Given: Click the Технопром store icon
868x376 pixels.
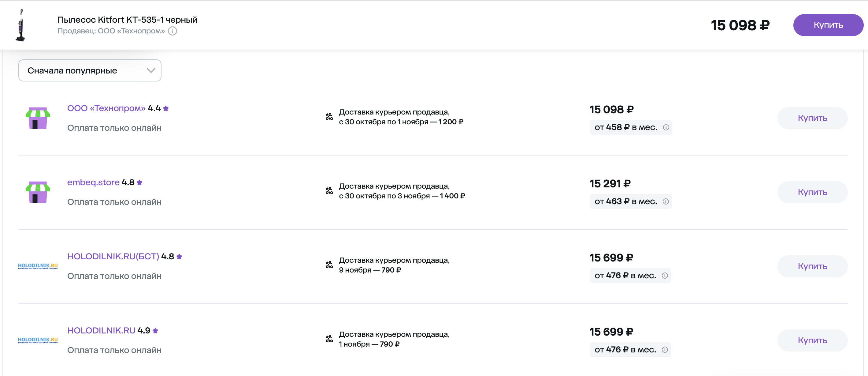Looking at the screenshot, I should [38, 118].
